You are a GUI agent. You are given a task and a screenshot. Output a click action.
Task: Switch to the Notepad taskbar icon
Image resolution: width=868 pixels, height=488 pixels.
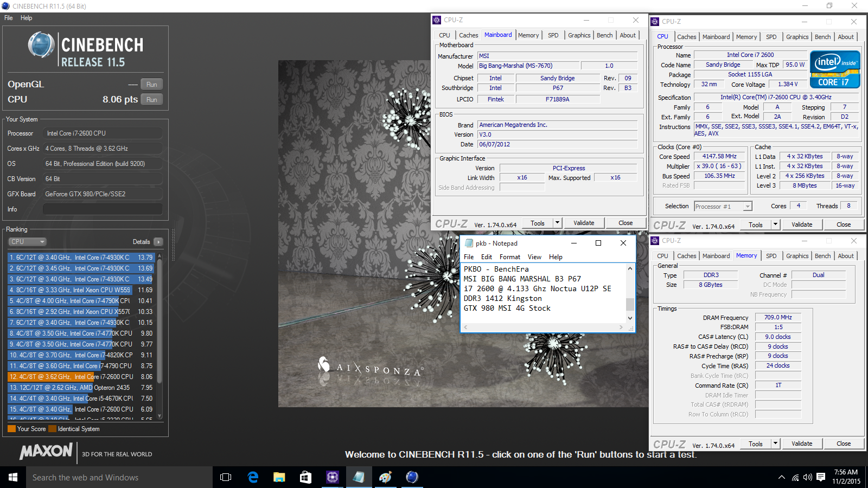(359, 477)
